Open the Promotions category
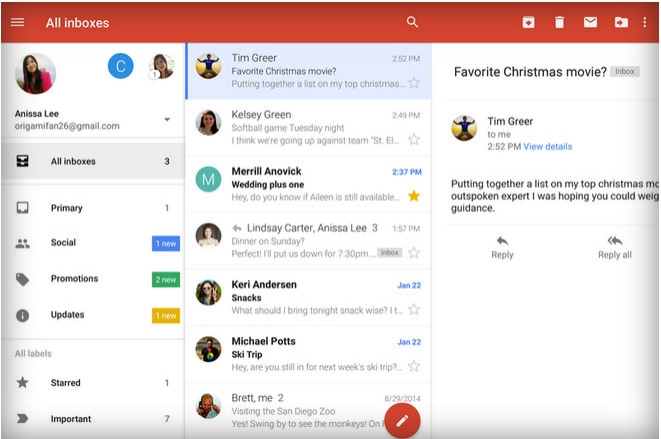 (x=93, y=279)
